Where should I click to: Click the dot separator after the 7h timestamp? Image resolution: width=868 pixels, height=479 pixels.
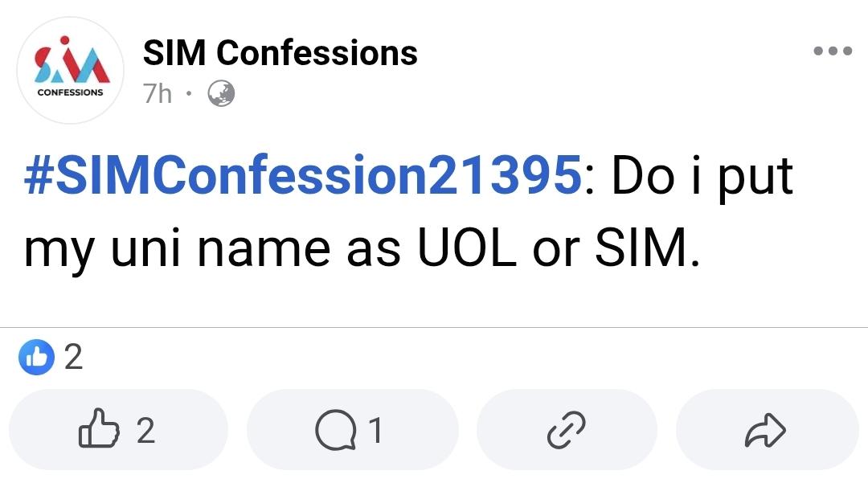188,94
